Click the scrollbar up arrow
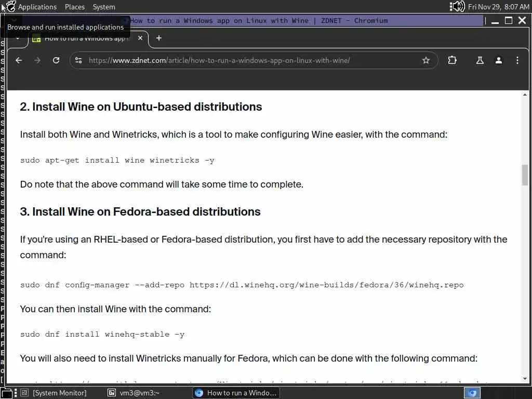Screen dimensions: 532x399 pyautogui.click(x=525, y=95)
